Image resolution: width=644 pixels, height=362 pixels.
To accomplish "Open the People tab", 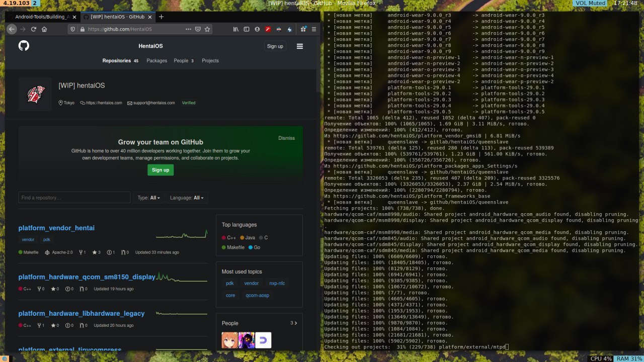I will click(x=184, y=61).
